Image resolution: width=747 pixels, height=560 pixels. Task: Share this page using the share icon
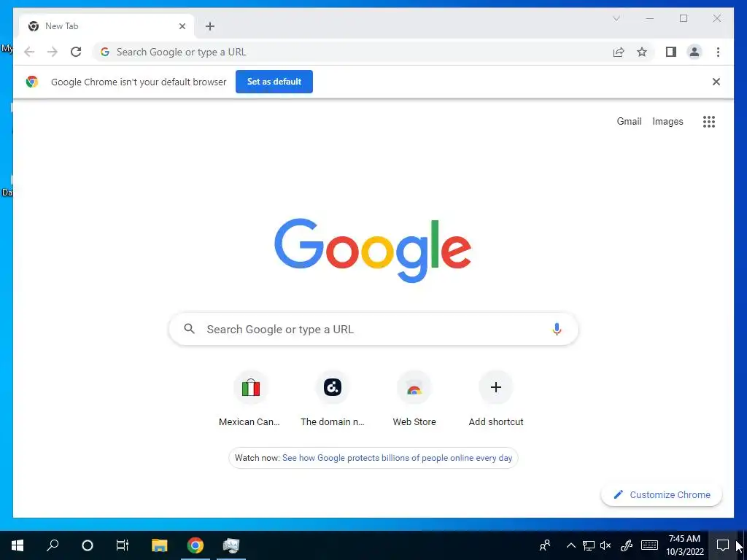tap(619, 52)
